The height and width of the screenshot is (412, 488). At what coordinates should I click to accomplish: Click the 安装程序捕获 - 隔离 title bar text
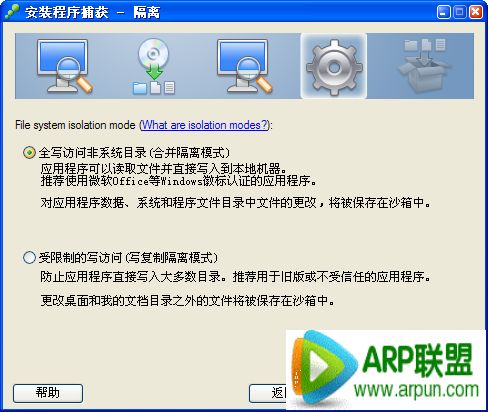[x=92, y=13]
